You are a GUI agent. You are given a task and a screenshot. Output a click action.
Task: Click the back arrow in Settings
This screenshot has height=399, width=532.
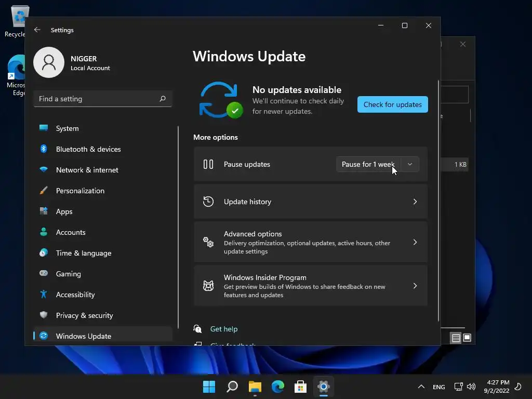click(x=37, y=30)
